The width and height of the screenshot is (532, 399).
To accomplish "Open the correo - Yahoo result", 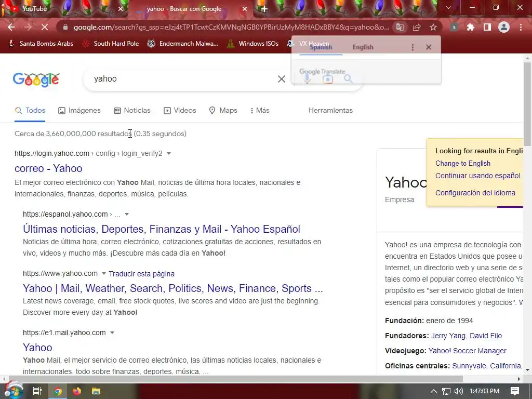I will [x=48, y=168].
